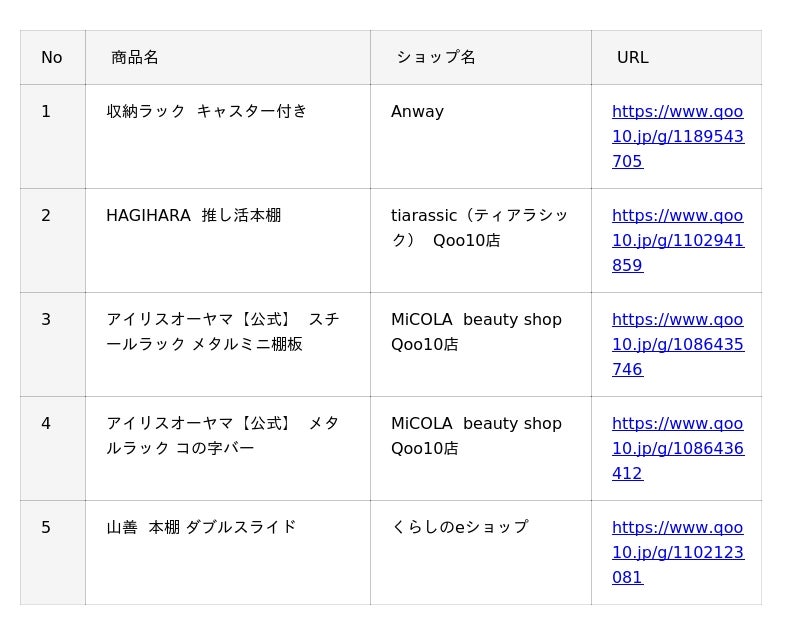Click the くらしのeショップ shop name cell
Screen dimensions: 800x635
[481, 553]
